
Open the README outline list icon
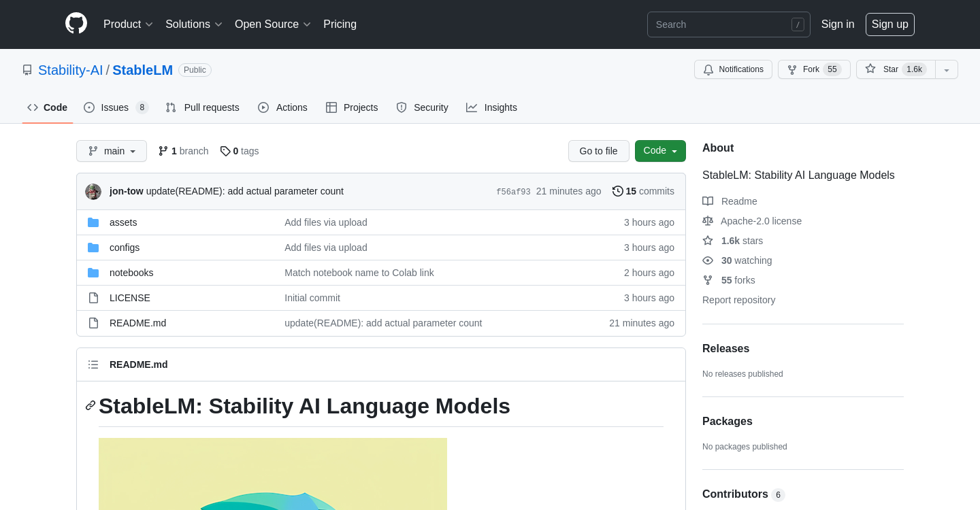pyautogui.click(x=93, y=364)
